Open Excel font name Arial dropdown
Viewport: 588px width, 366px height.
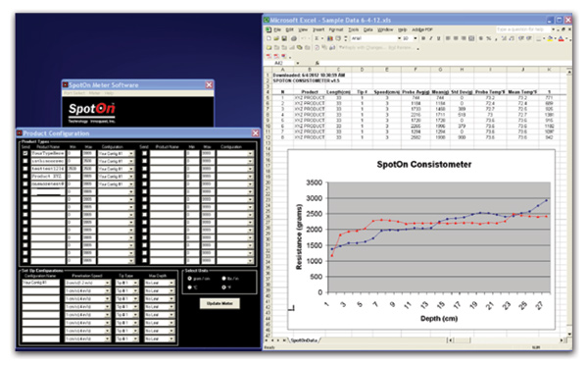click(x=399, y=38)
